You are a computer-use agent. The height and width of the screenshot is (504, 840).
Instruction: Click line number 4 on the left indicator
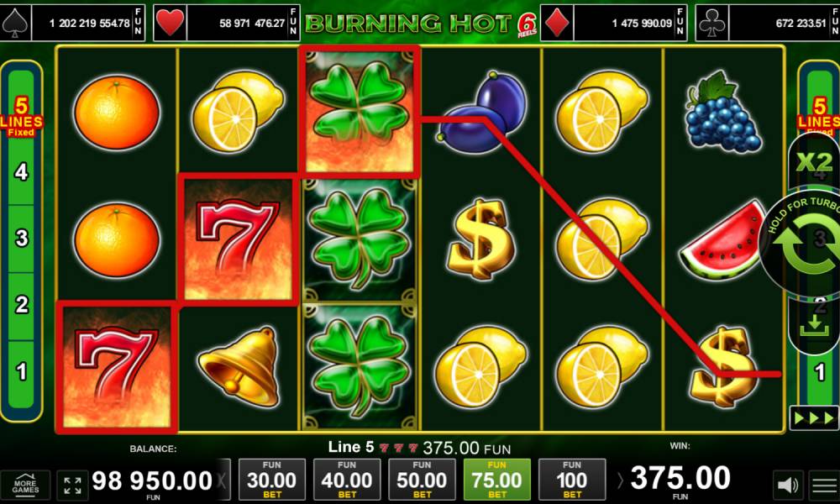[x=22, y=172]
